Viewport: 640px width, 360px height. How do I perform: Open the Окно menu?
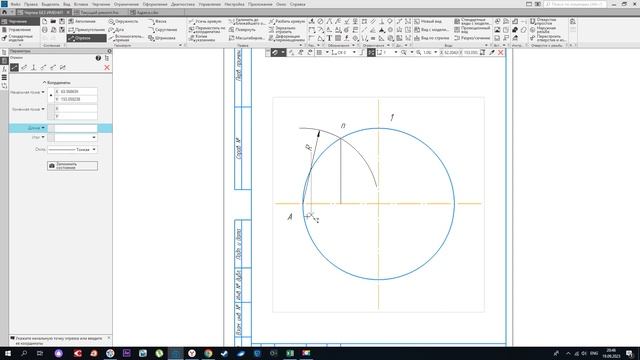point(281,4)
